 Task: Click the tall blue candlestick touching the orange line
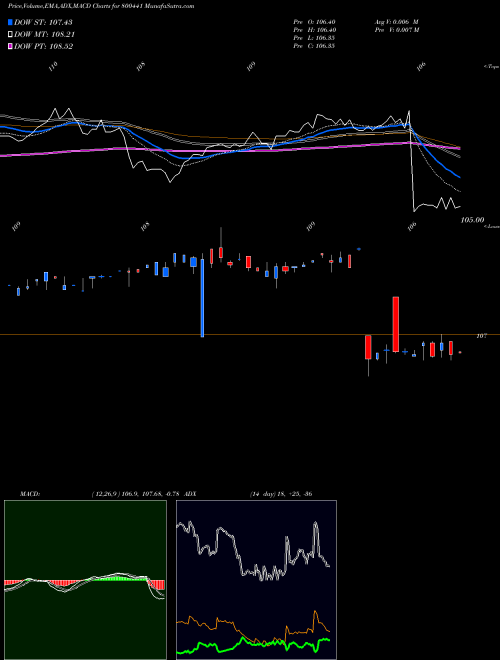[x=202, y=298]
